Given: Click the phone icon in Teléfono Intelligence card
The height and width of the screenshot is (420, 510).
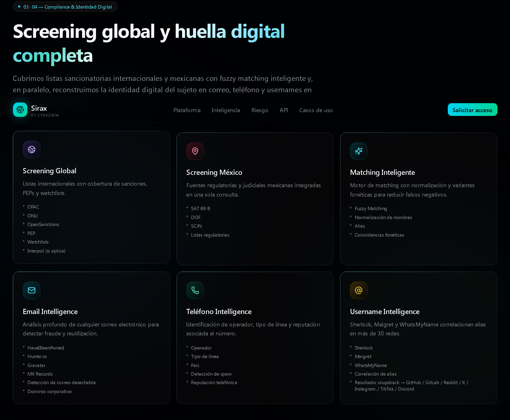Looking at the screenshot, I should [195, 290].
